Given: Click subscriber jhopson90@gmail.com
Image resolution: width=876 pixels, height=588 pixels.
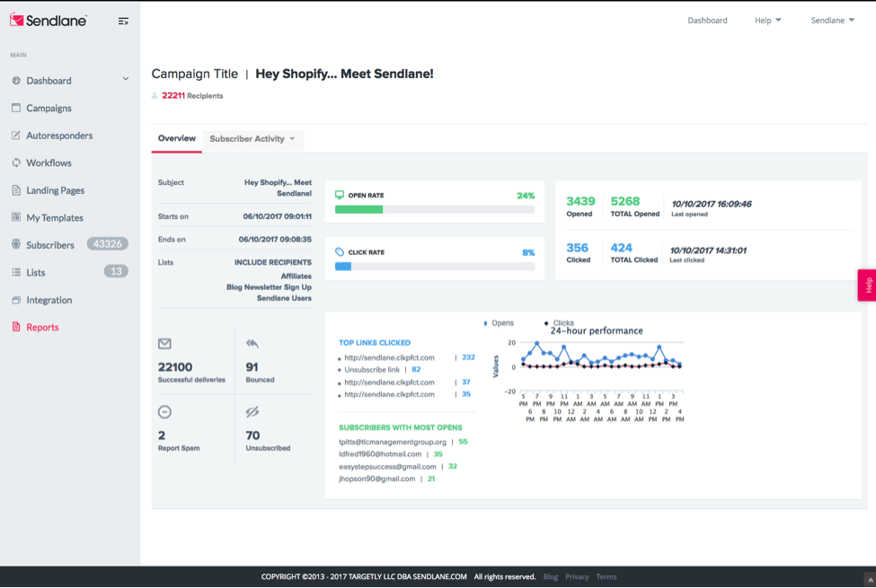Looking at the screenshot, I should click(x=377, y=478).
